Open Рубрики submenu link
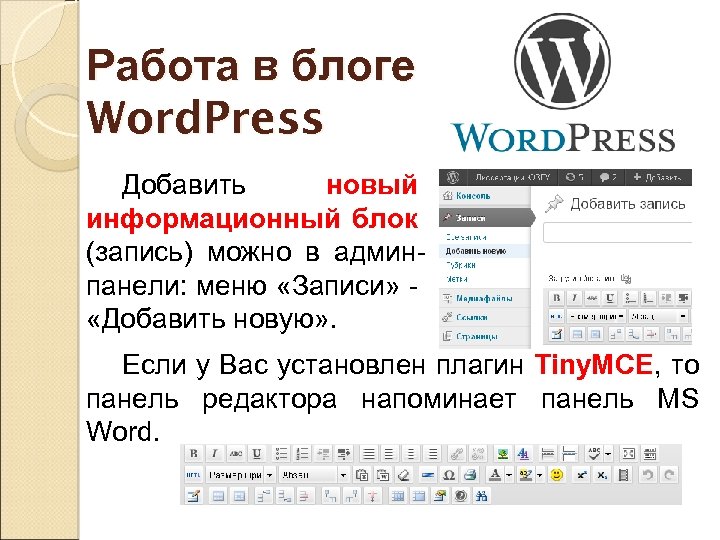 point(461,265)
